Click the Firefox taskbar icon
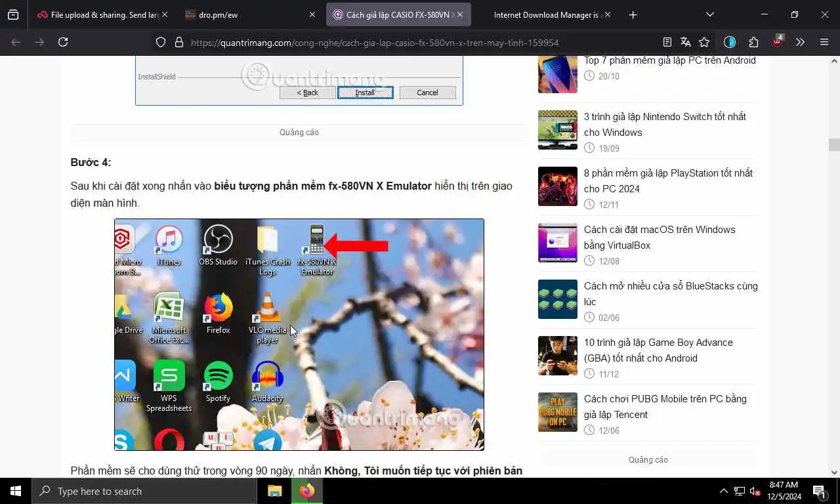 click(306, 491)
